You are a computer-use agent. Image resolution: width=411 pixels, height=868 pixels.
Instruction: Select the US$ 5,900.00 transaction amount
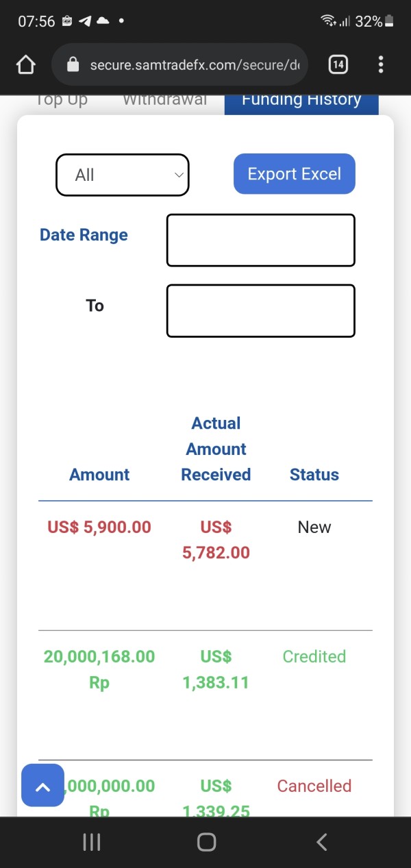(x=99, y=528)
